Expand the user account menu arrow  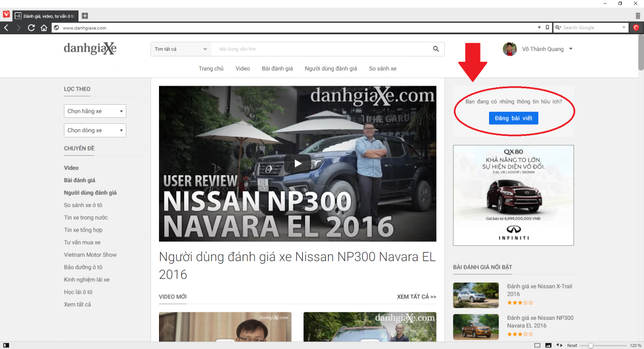571,49
